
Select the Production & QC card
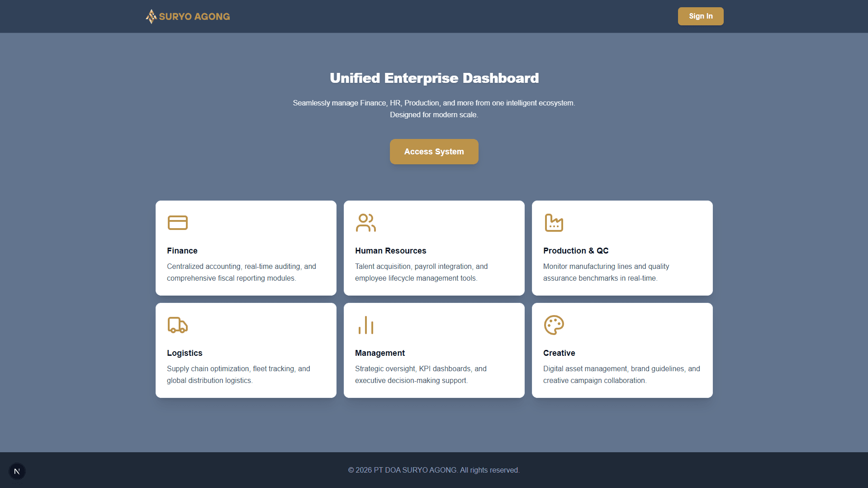(622, 248)
